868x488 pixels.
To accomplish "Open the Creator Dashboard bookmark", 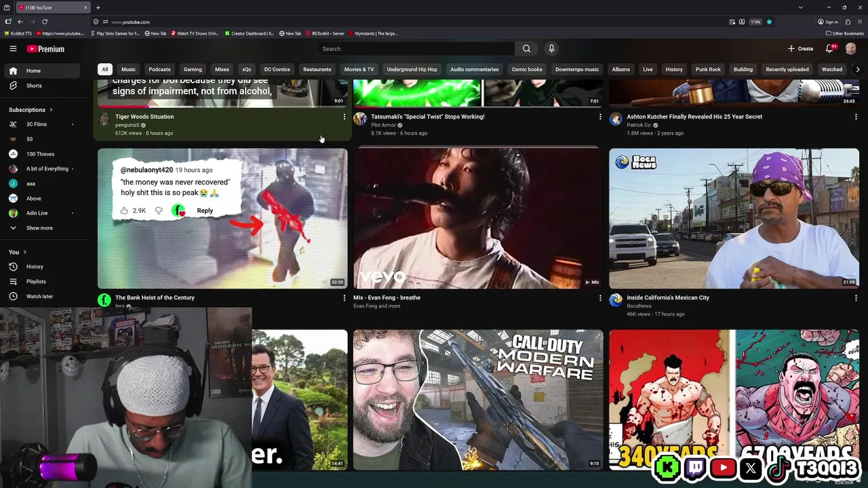I will tap(249, 33).
